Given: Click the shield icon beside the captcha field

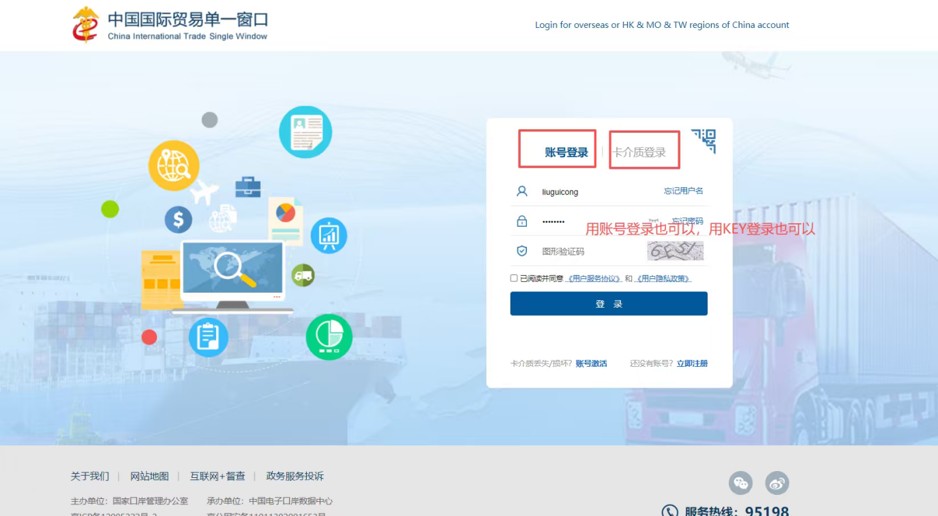Looking at the screenshot, I should (522, 251).
